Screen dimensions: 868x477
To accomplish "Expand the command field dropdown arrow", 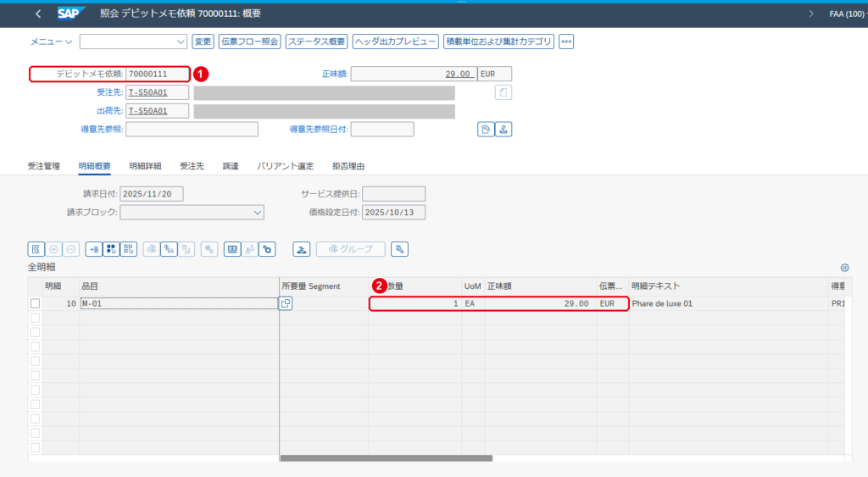I will pyautogui.click(x=181, y=42).
